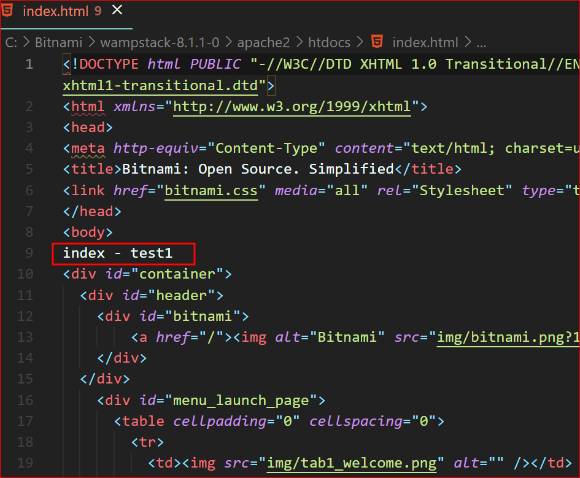Click the closing head tag on line 7

tap(92, 211)
